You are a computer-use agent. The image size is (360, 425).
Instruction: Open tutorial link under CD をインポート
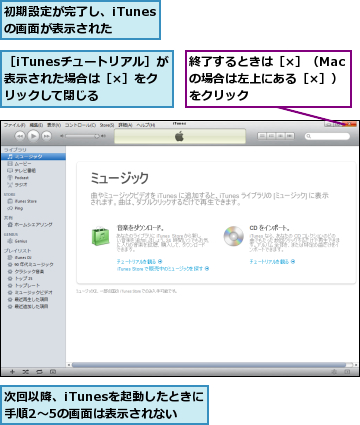pyautogui.click(x=272, y=262)
